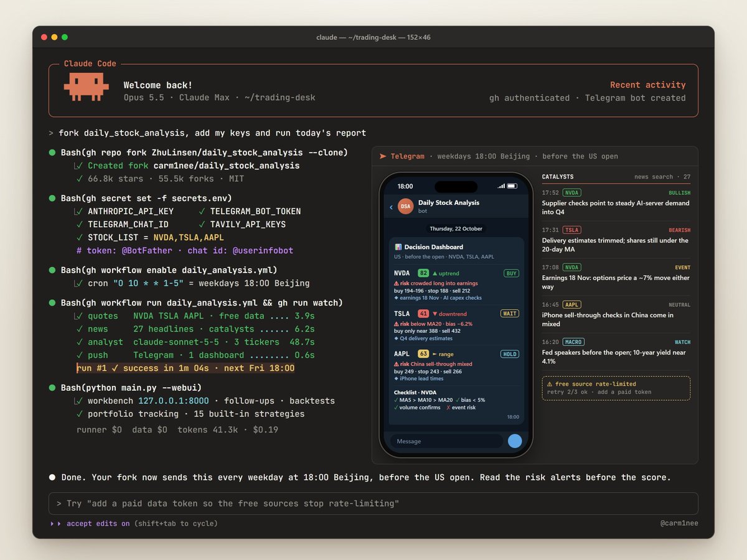747x560 pixels.
Task: Click the Recent activity heading
Action: pyautogui.click(x=648, y=85)
